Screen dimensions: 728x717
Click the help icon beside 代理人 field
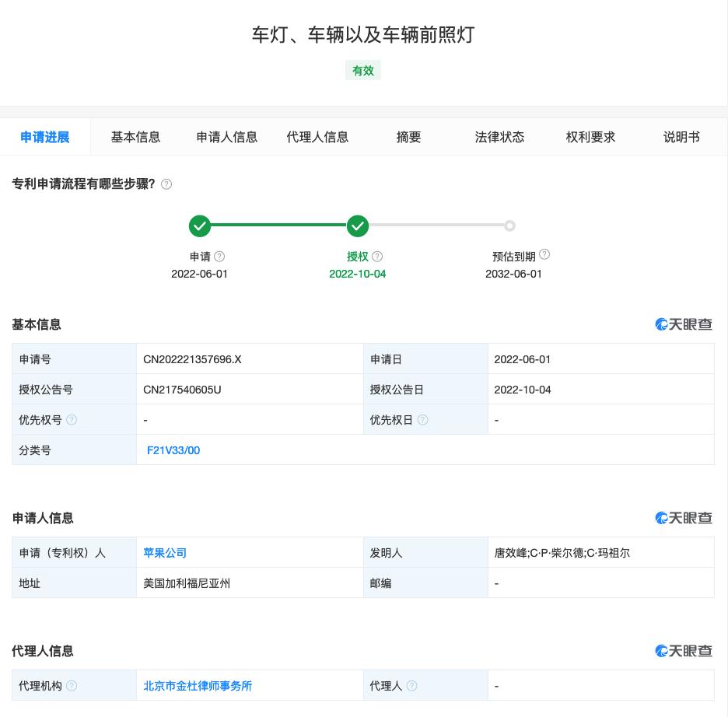tap(411, 686)
